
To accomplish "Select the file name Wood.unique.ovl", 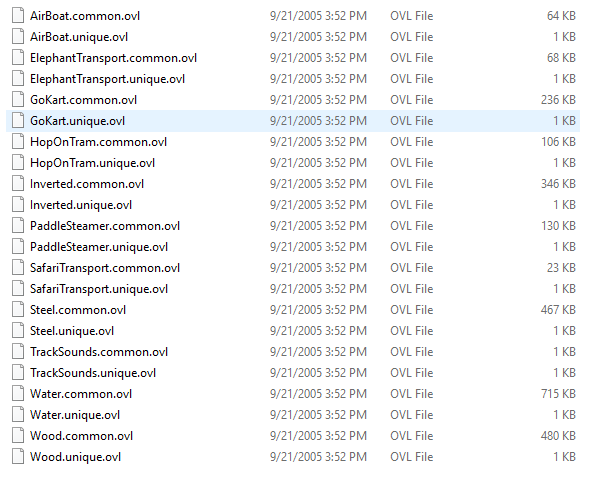I will click(x=75, y=457).
